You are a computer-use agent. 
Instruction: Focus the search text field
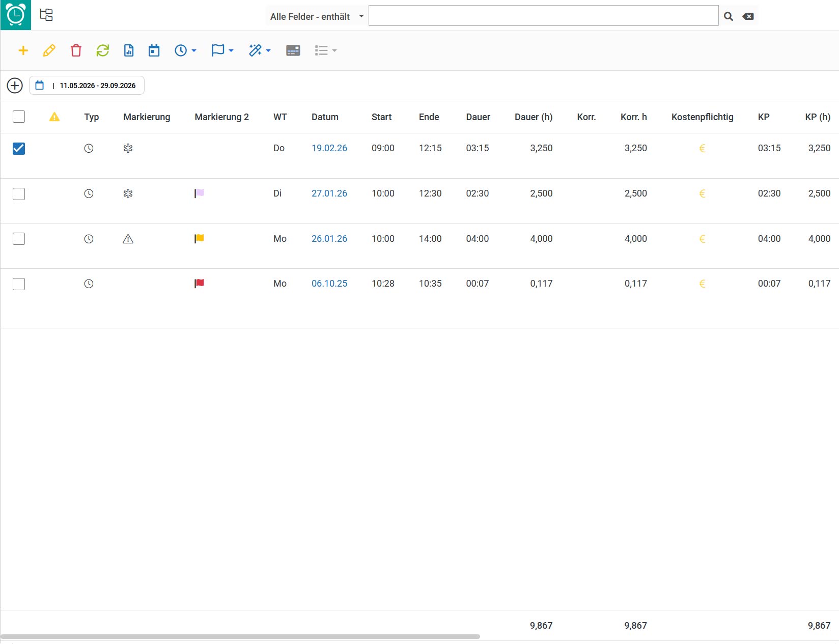(x=543, y=15)
